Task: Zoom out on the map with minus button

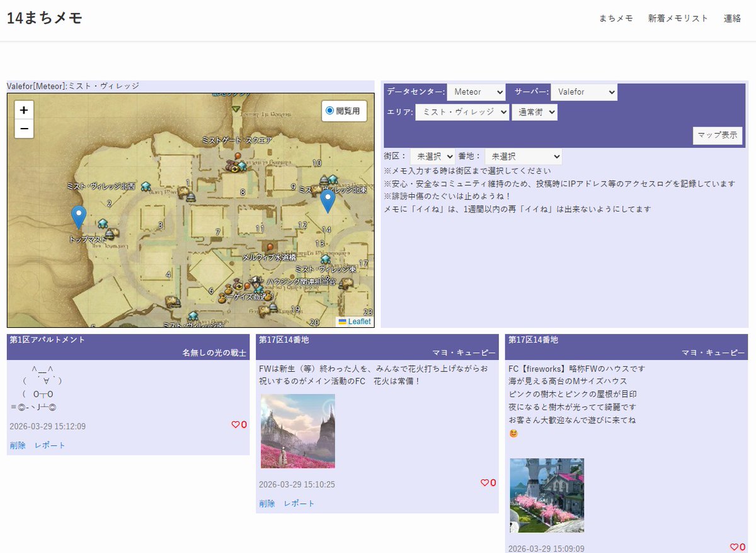Action: pos(24,129)
